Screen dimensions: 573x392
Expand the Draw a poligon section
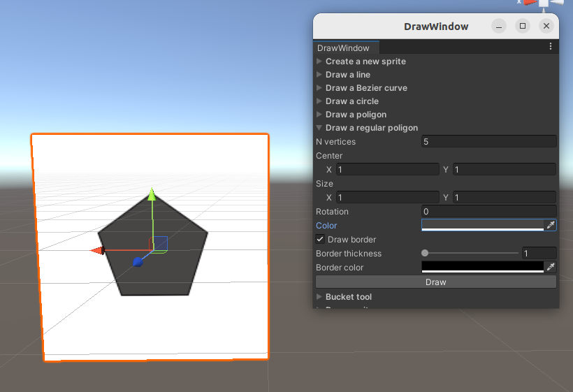(319, 115)
